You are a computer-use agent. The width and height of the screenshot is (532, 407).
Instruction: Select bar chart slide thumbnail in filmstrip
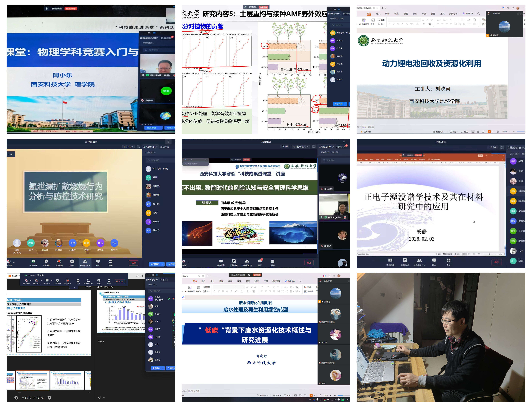67,380
